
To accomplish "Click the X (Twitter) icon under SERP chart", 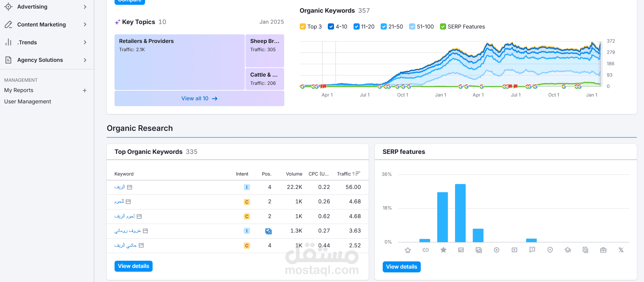I will pyautogui.click(x=621, y=250).
